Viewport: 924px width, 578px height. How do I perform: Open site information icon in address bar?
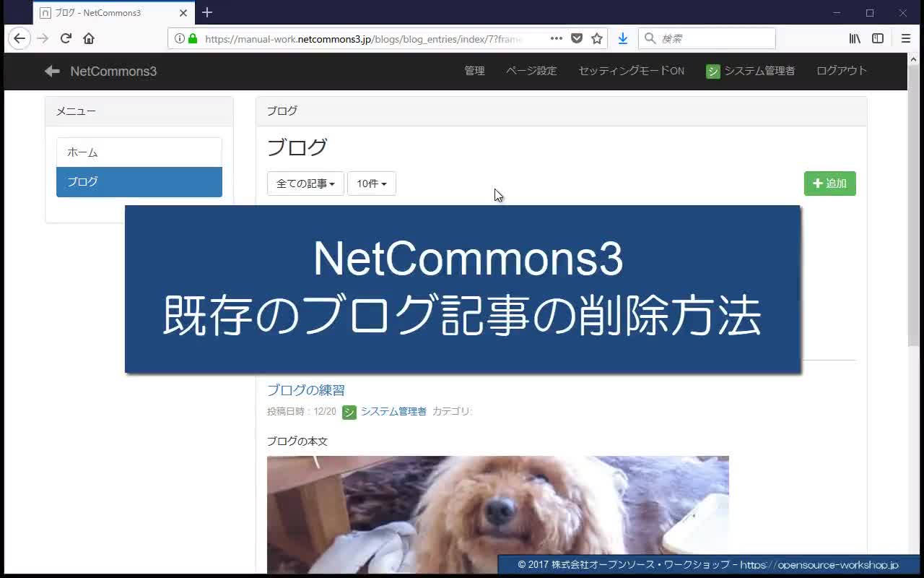click(180, 38)
